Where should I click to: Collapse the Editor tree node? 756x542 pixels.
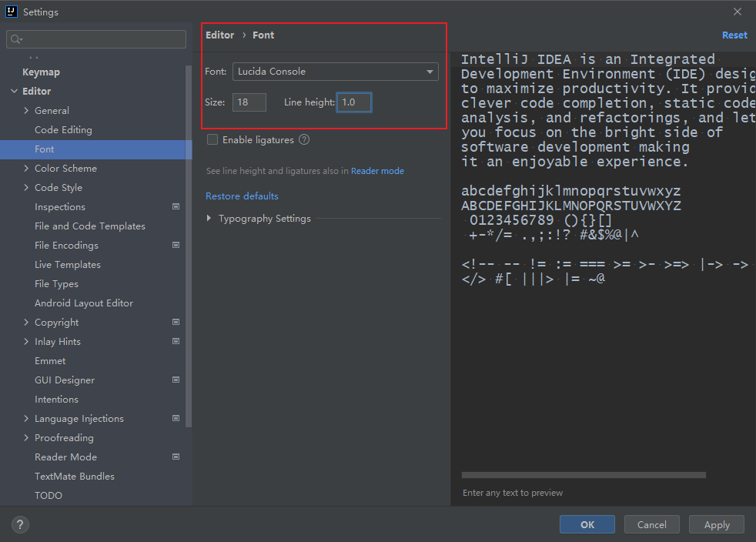pos(15,91)
